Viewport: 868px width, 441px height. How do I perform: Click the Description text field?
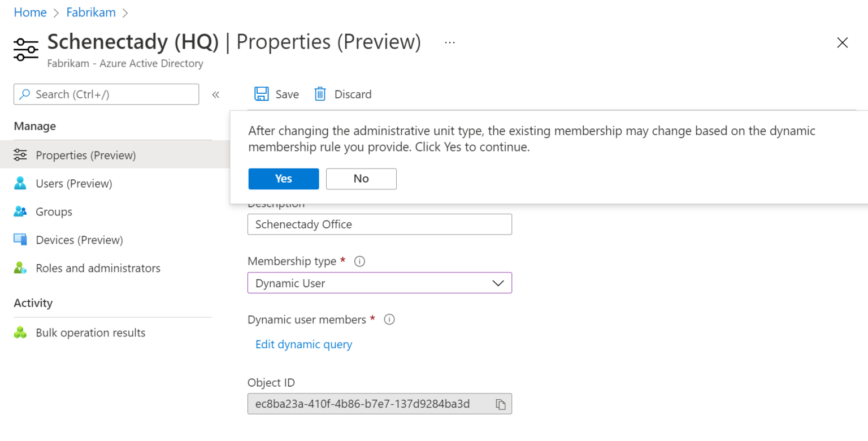[379, 224]
